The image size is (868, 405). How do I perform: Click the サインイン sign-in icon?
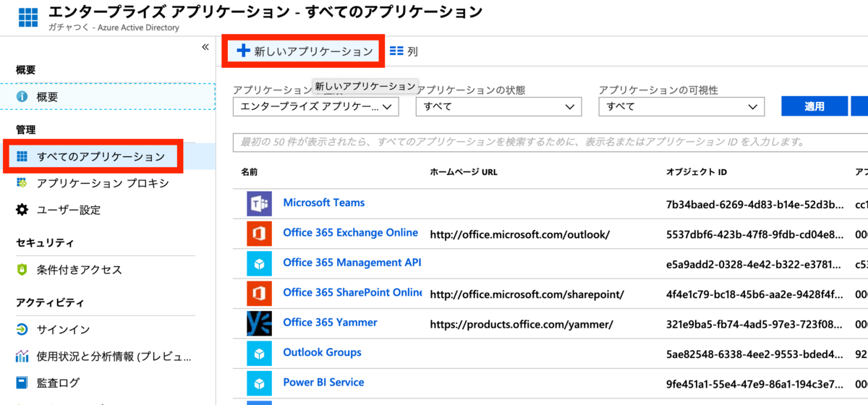point(22,330)
